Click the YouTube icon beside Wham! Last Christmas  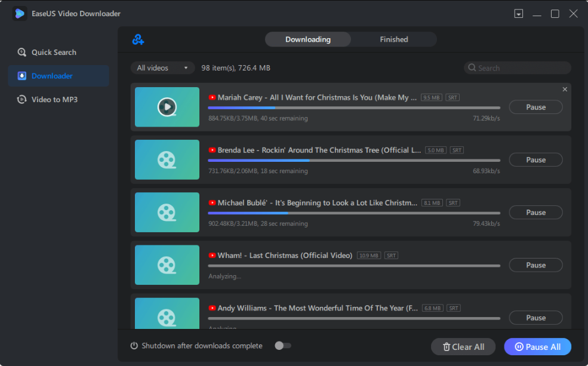pyautogui.click(x=212, y=256)
